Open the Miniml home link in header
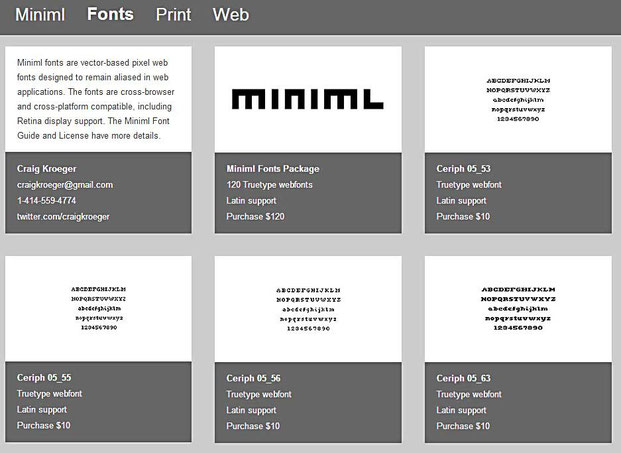This screenshot has height=453, width=621. click(x=40, y=15)
